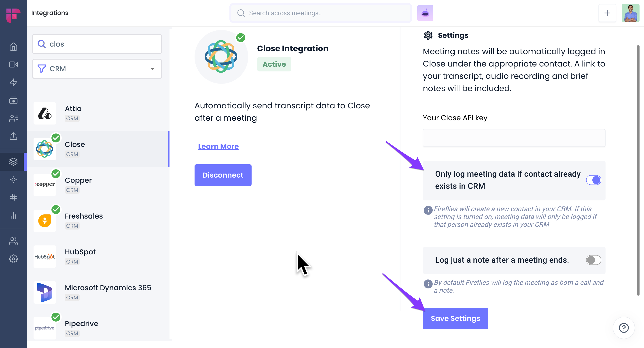Click the purple bot assistant icon
The image size is (644, 348).
pos(425,13)
